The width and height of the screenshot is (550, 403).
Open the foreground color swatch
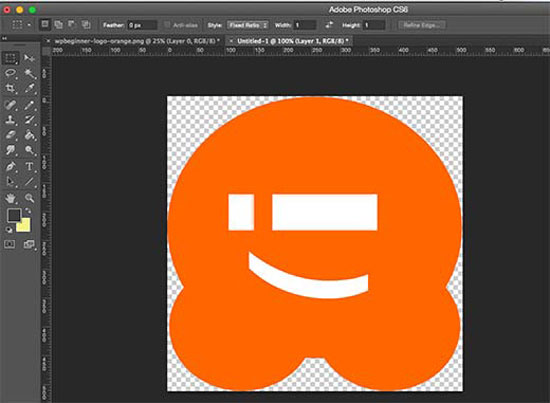coord(14,215)
